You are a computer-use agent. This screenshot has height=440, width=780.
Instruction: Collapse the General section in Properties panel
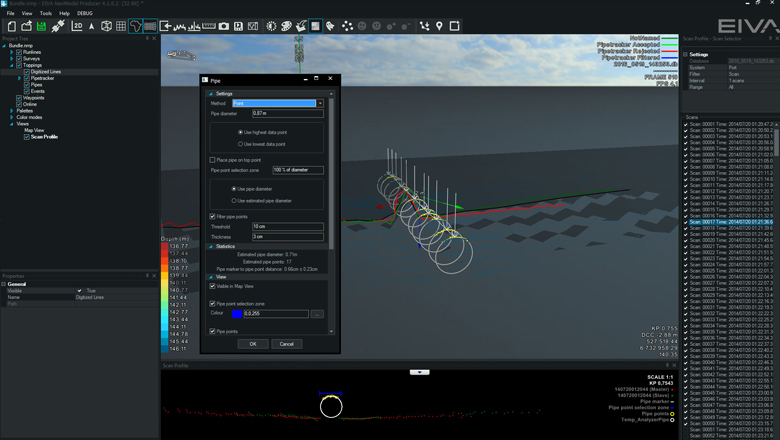(x=3, y=284)
